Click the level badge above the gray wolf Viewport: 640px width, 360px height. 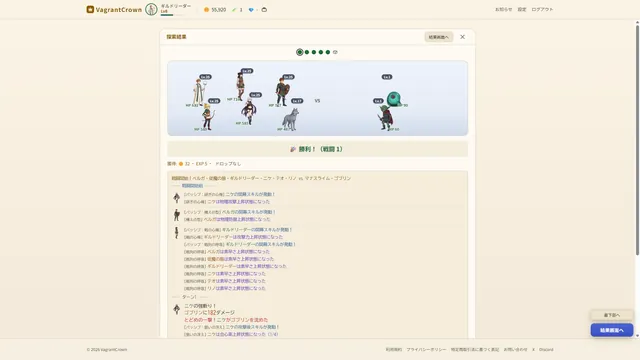pos(297,101)
